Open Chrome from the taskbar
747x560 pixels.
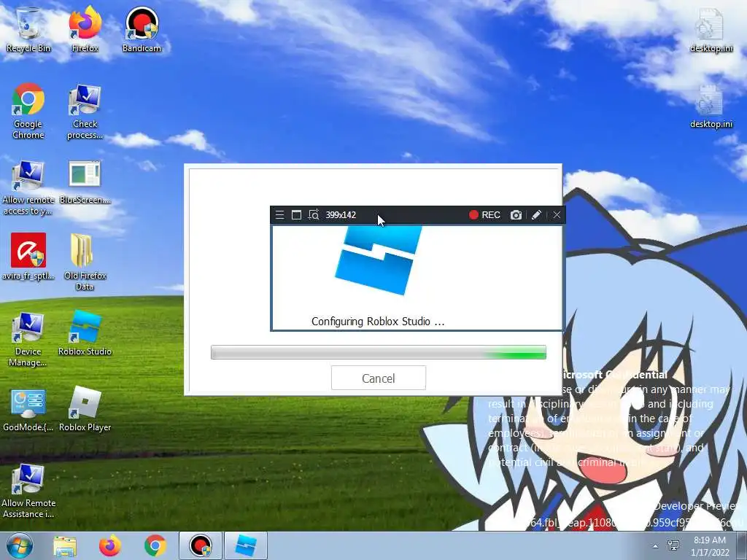pos(155,545)
